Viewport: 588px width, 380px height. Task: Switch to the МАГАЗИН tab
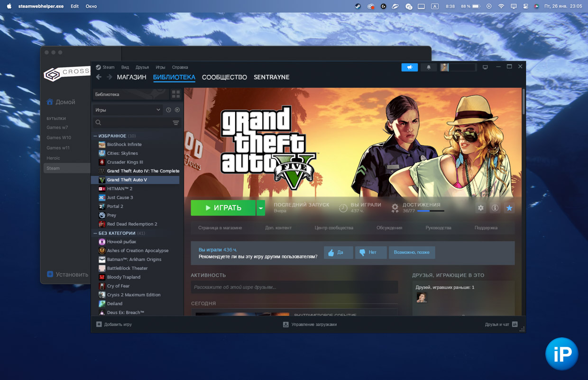(x=131, y=77)
